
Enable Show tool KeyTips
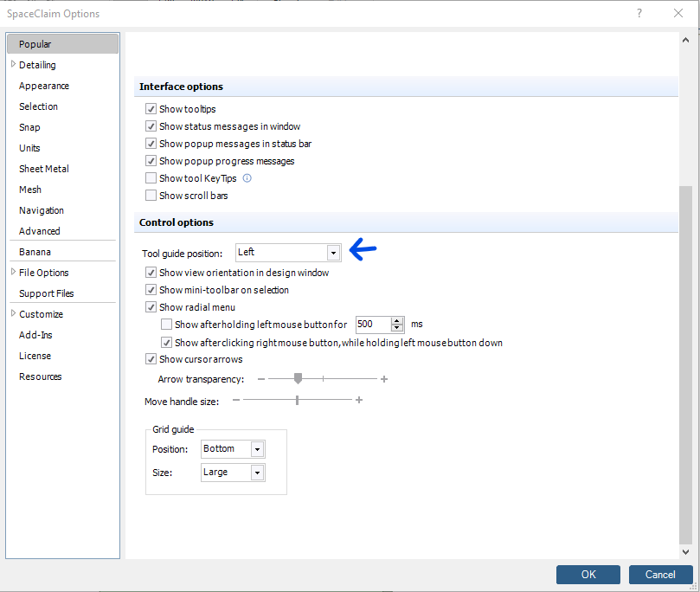point(151,178)
